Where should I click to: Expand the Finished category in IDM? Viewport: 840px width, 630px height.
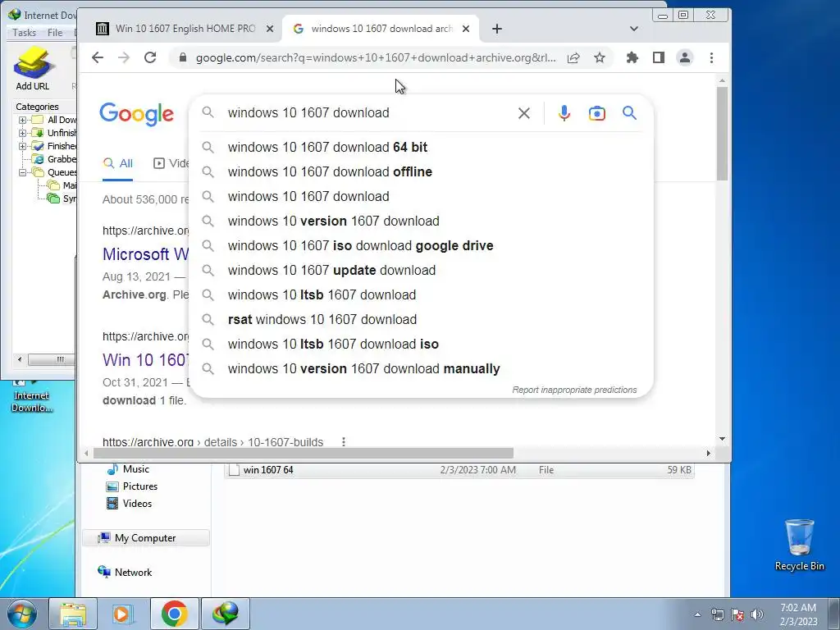tap(22, 146)
